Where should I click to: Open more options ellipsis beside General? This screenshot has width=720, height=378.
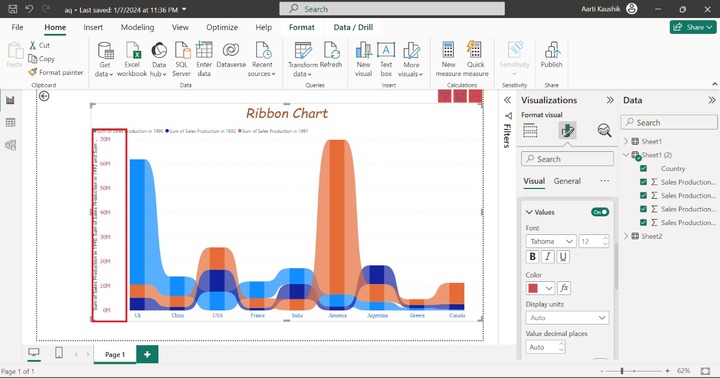coord(604,181)
